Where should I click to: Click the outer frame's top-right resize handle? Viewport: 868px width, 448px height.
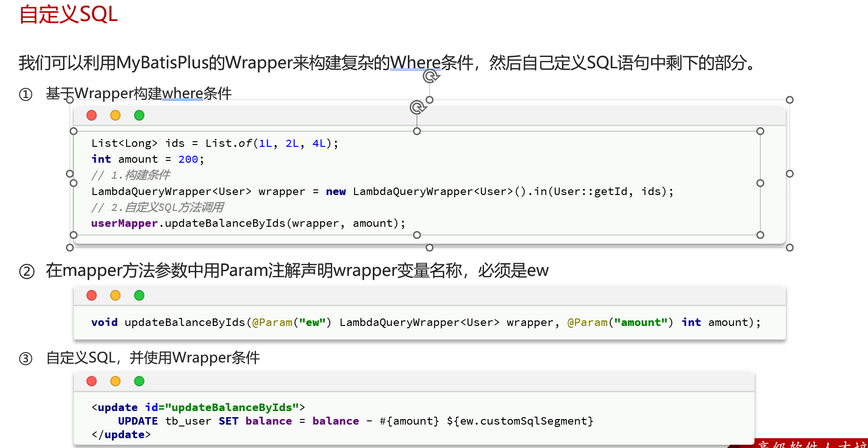point(790,100)
